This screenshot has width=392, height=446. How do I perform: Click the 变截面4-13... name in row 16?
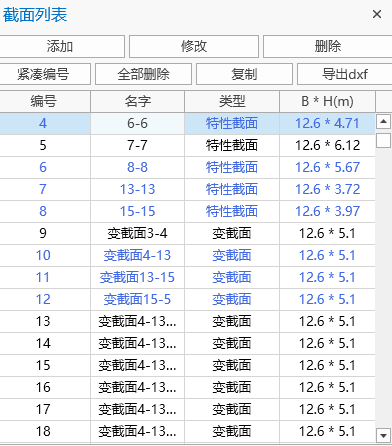pyautogui.click(x=137, y=387)
